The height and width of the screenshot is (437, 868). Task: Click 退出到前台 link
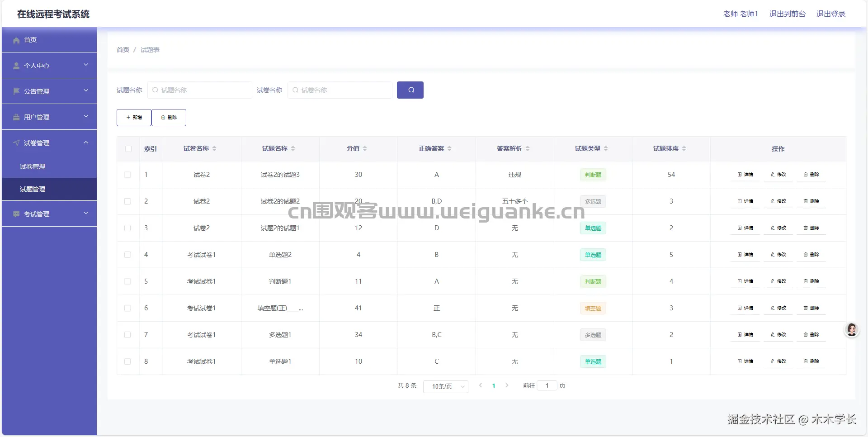788,14
